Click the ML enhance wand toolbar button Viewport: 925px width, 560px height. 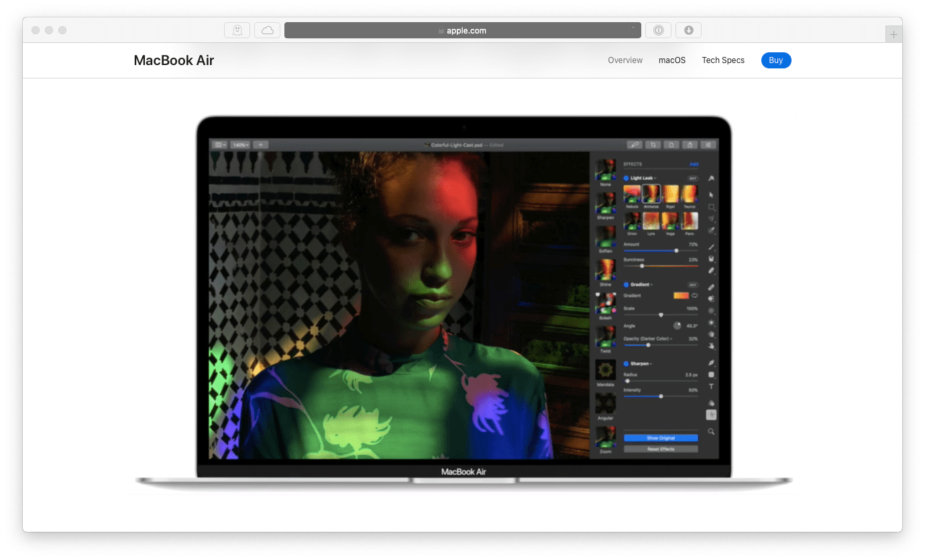(x=635, y=145)
